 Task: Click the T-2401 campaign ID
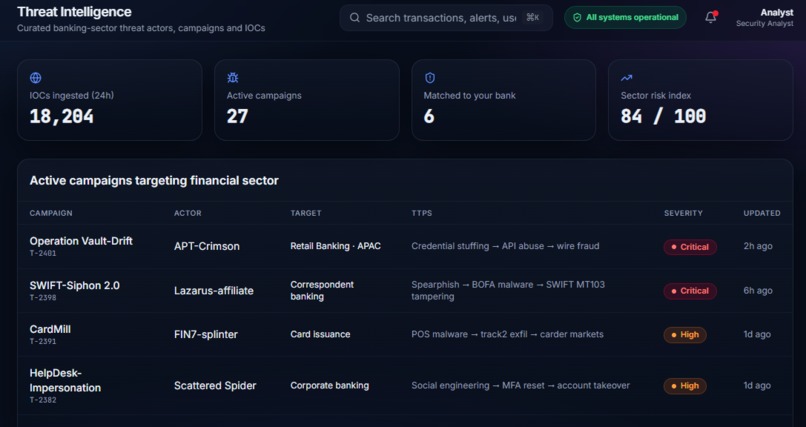[x=43, y=253]
